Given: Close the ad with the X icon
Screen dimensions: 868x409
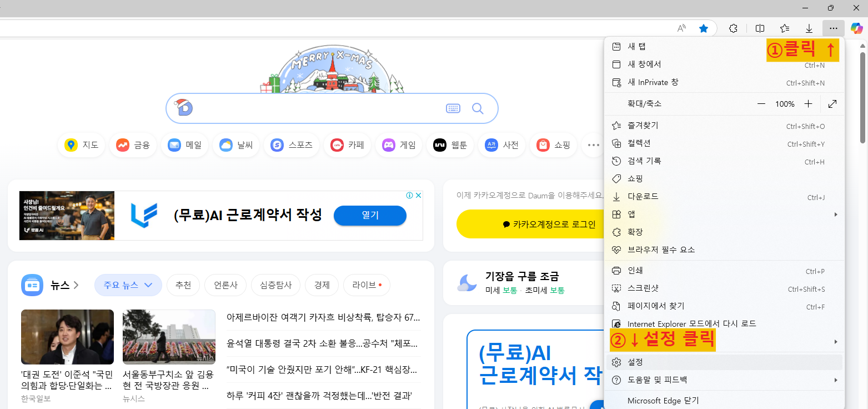Looking at the screenshot, I should pos(419,195).
